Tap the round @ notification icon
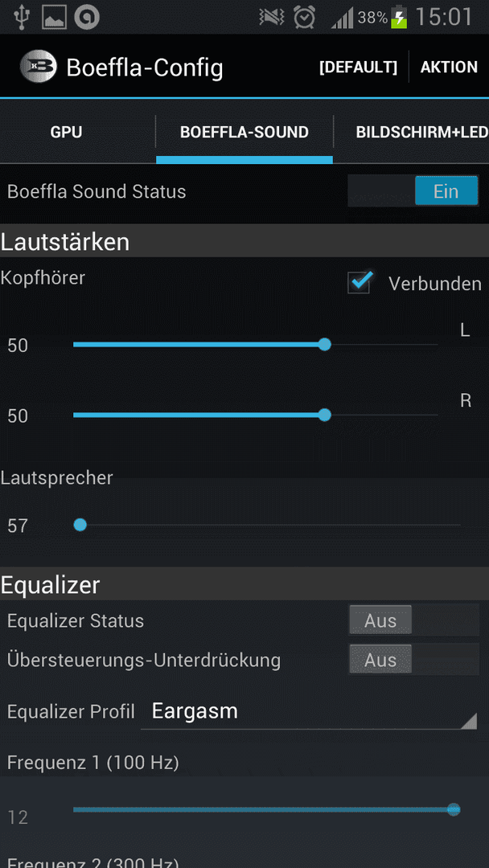 (87, 18)
